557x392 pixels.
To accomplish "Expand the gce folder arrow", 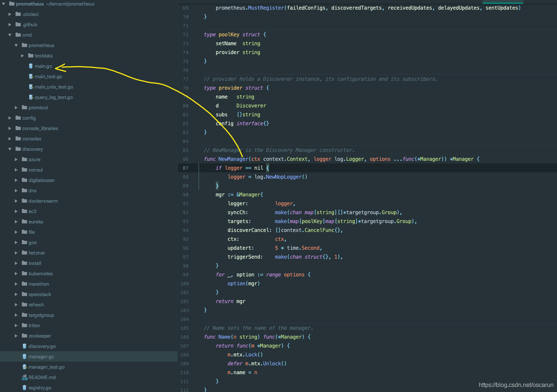I will [x=16, y=242].
